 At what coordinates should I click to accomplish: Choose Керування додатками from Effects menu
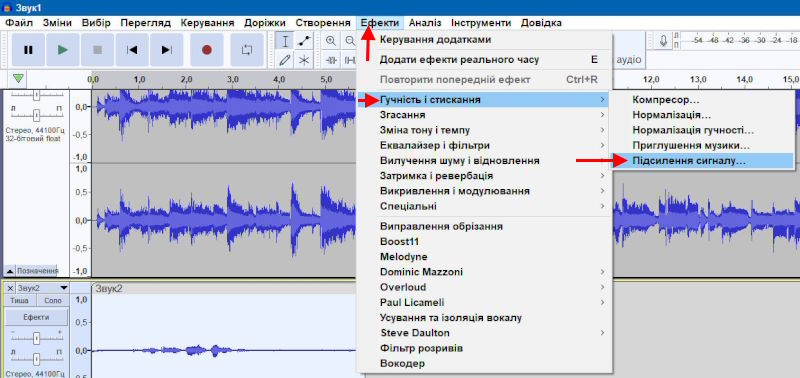(x=484, y=40)
